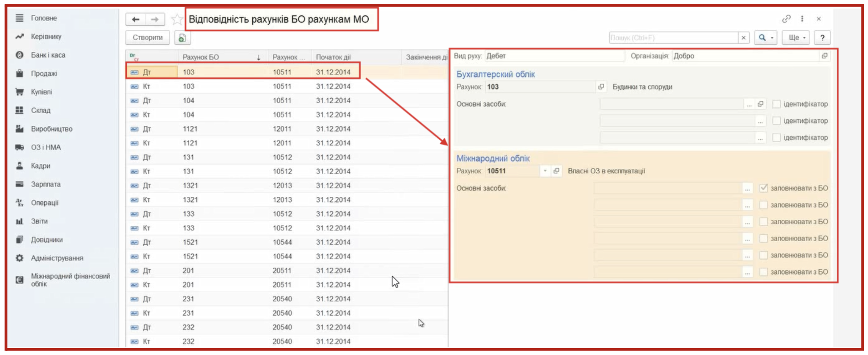Click the Початок дії column header
Viewport: 868px width, 355px height.
(356, 57)
